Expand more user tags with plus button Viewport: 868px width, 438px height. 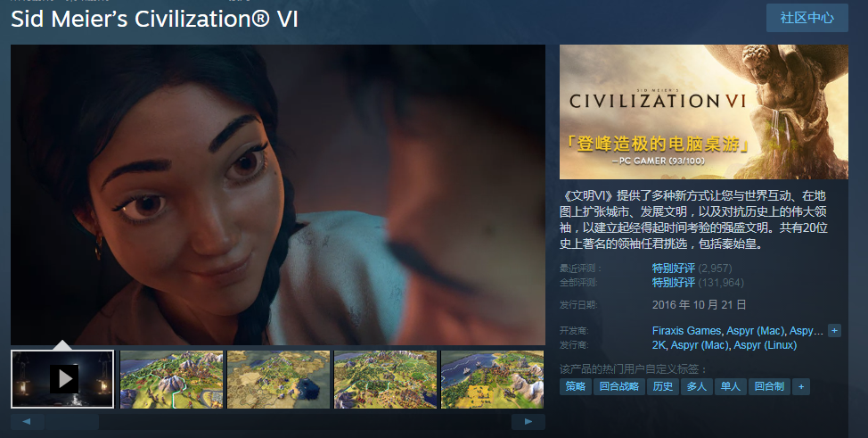[x=801, y=386]
